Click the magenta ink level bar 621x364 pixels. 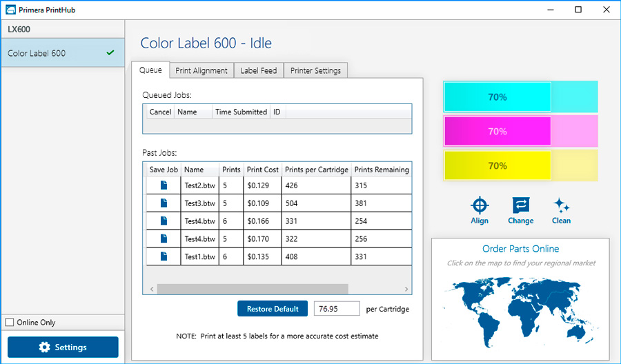(x=520, y=131)
